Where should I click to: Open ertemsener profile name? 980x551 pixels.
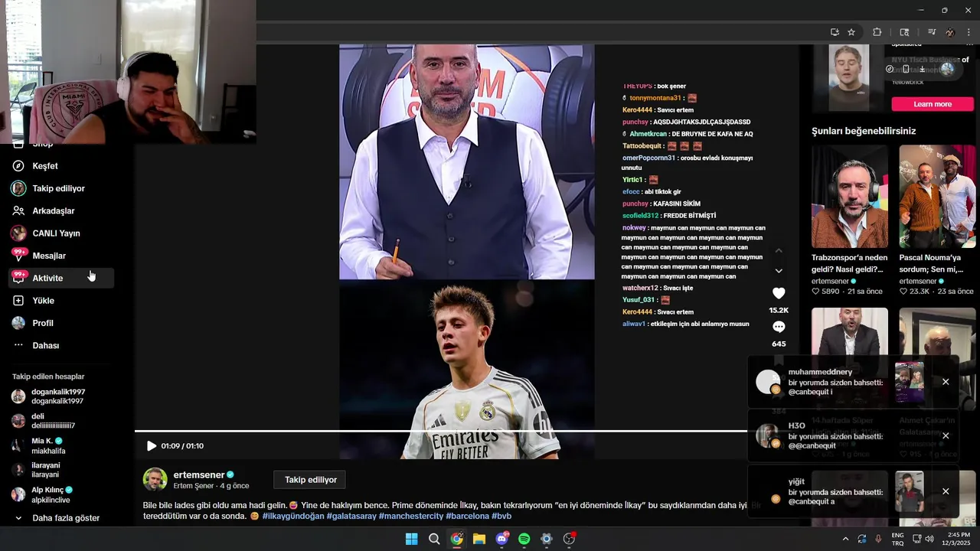click(x=199, y=474)
